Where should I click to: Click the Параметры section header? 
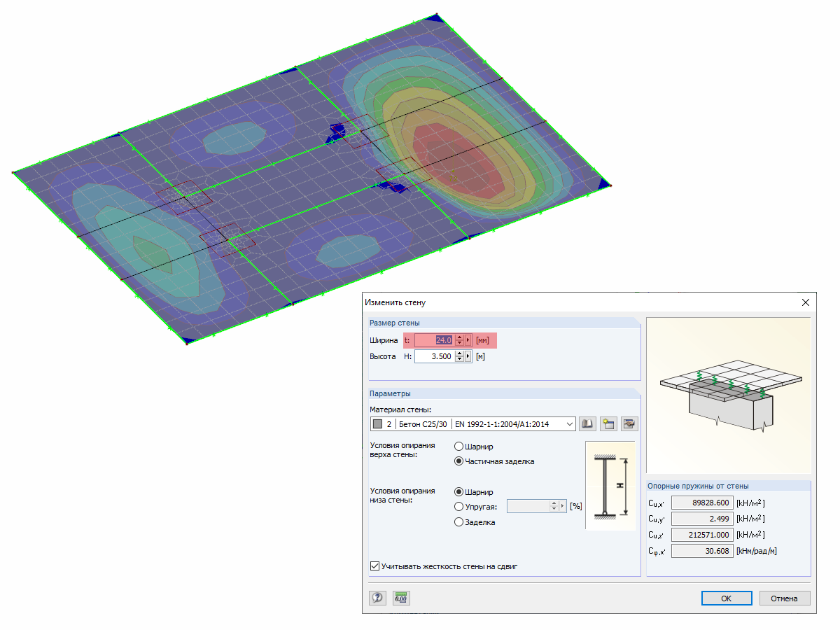(504, 393)
